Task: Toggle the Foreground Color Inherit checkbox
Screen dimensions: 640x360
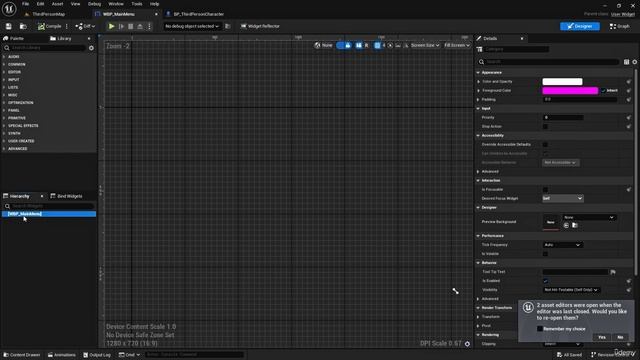Action: [603, 91]
